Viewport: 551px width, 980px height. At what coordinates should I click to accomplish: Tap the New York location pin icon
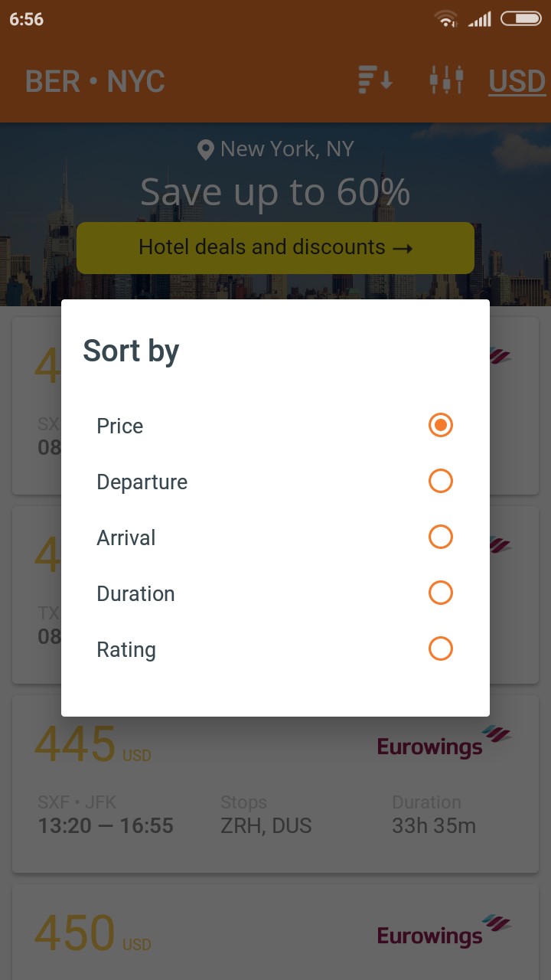[x=205, y=149]
